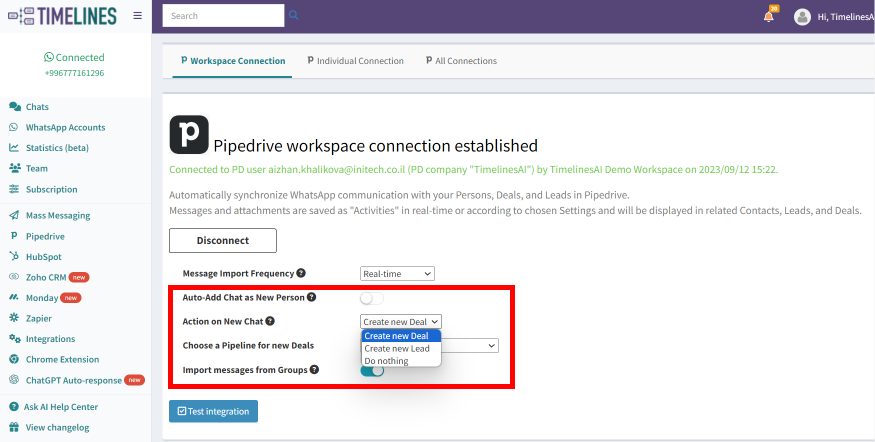Click the Subscription sliders icon
The image size is (875, 442).
14,189
